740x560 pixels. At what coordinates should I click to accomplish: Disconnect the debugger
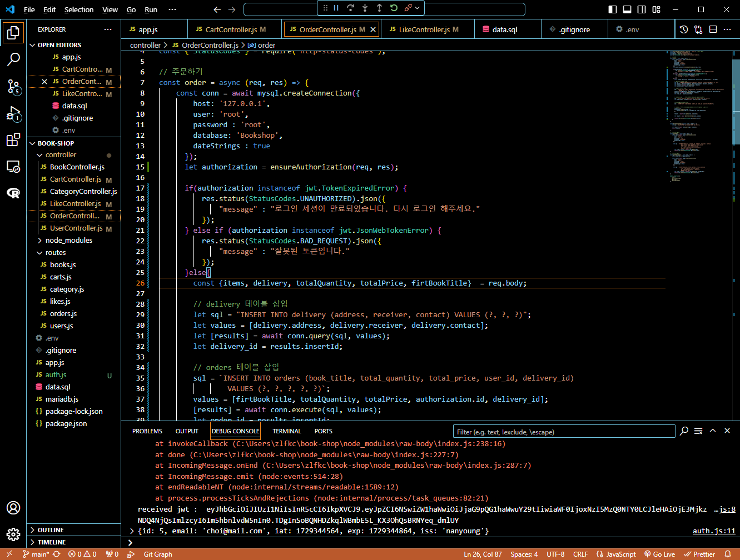(408, 8)
